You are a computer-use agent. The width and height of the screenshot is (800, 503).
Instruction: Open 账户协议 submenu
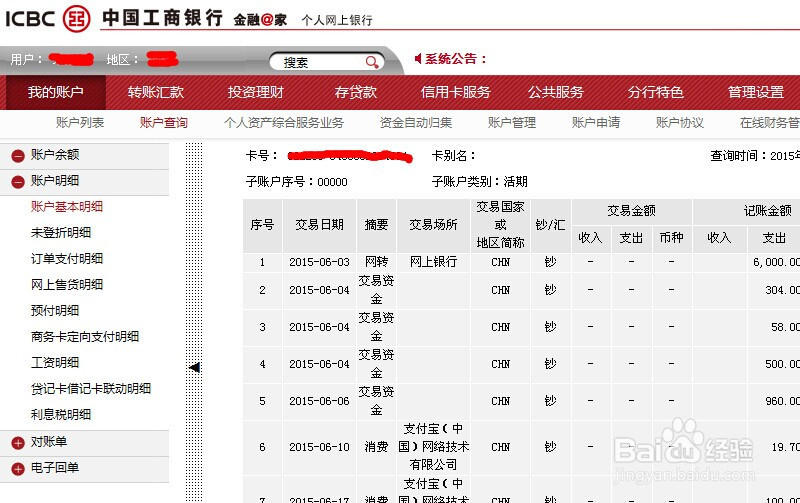coord(680,122)
